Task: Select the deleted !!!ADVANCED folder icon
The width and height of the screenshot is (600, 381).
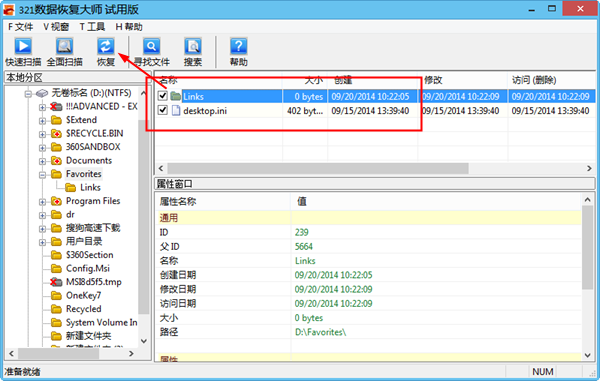Action: (x=56, y=106)
